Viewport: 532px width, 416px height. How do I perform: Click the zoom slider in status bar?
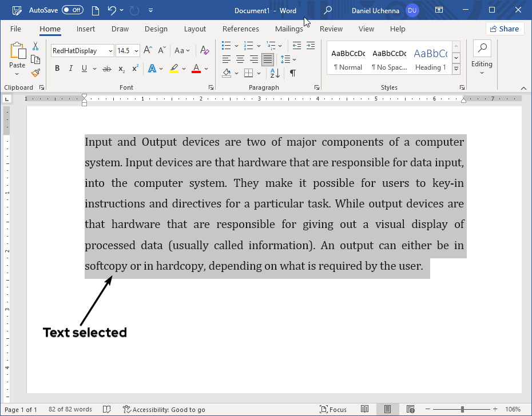tap(462, 410)
